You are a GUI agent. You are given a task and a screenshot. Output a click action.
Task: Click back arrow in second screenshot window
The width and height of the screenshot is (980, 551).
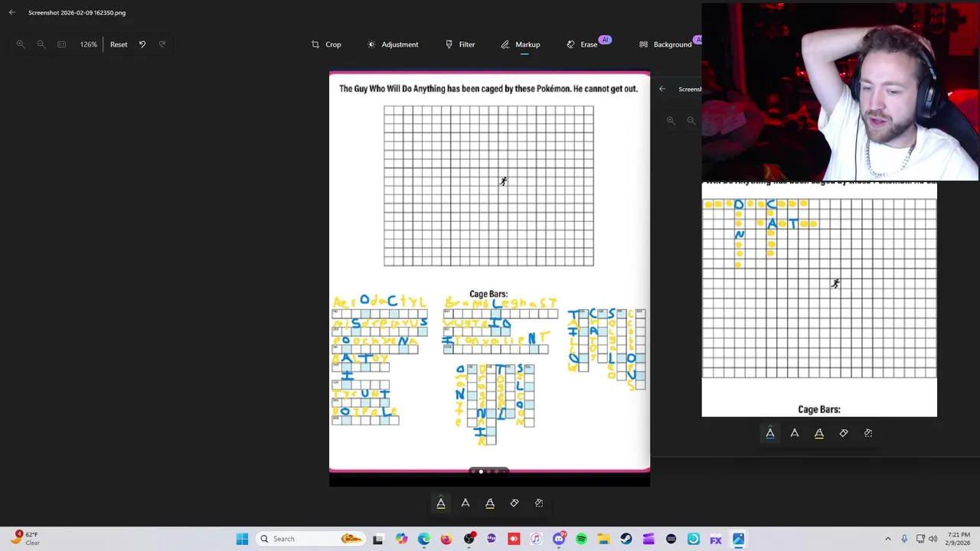click(x=662, y=89)
